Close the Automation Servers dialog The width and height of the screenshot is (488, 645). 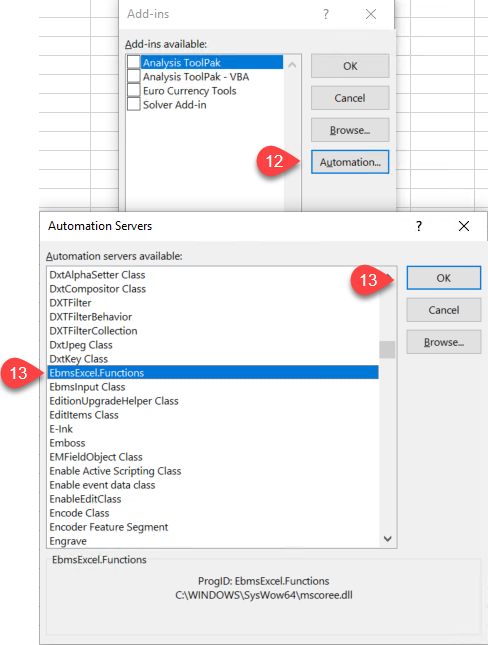[x=464, y=226]
